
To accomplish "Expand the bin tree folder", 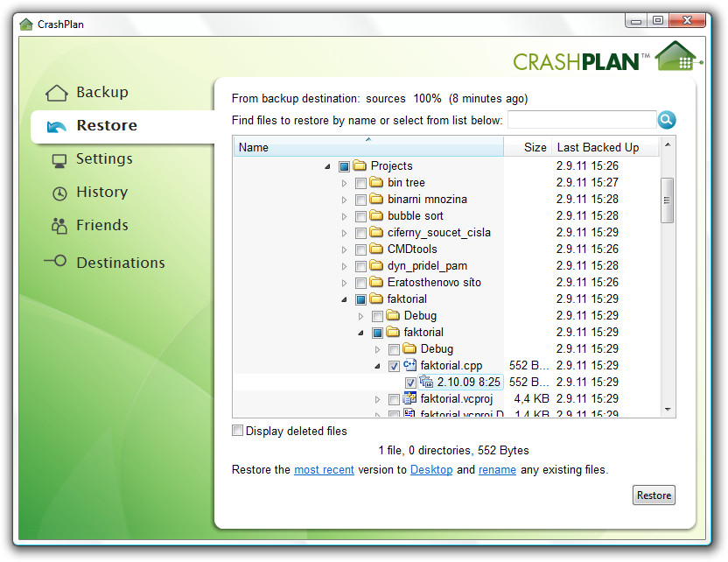I will [344, 183].
